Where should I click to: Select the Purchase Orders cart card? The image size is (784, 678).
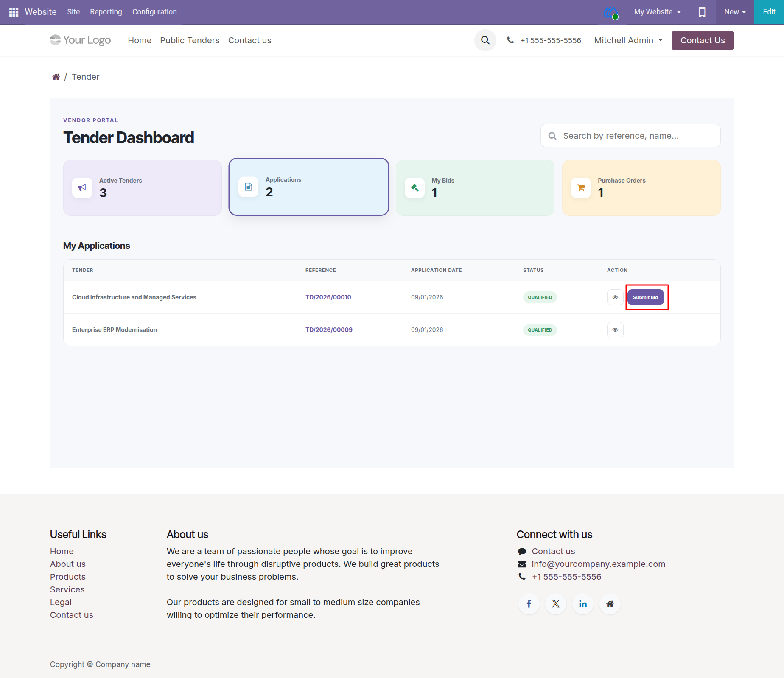coord(641,188)
